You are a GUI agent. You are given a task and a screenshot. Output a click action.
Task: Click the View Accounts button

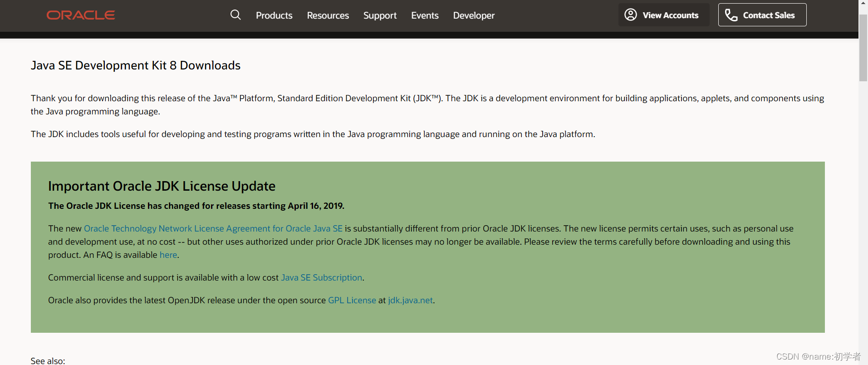click(x=664, y=15)
